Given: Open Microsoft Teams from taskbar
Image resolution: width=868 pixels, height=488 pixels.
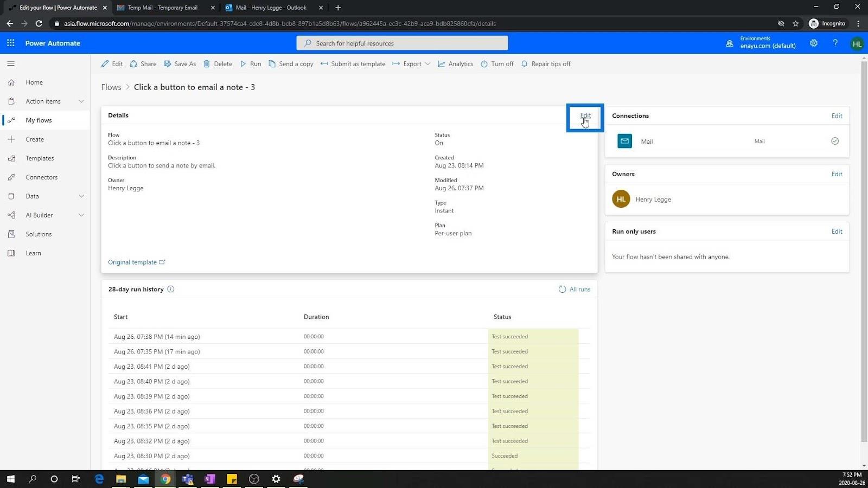Looking at the screenshot, I should coord(188,479).
